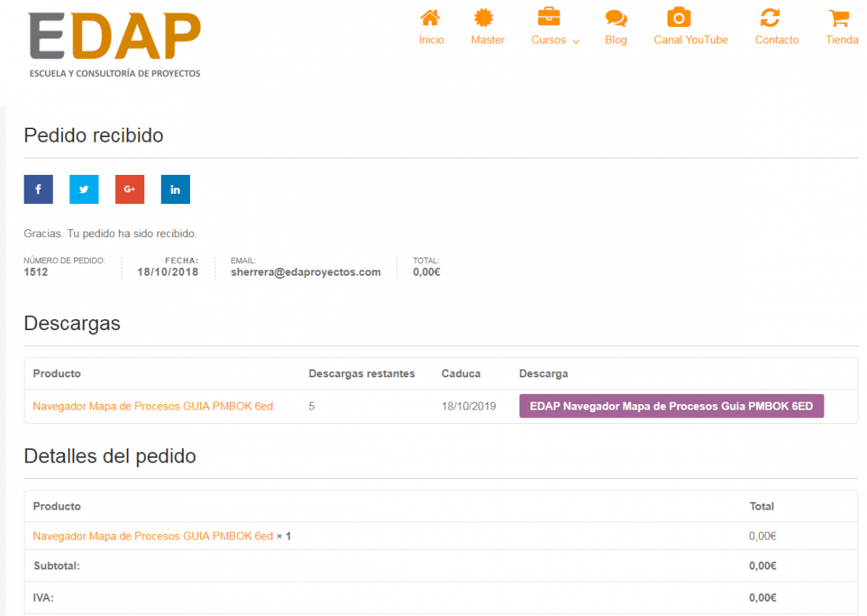Click the EDAP logo
This screenshot has height=616, width=867.
[x=114, y=45]
